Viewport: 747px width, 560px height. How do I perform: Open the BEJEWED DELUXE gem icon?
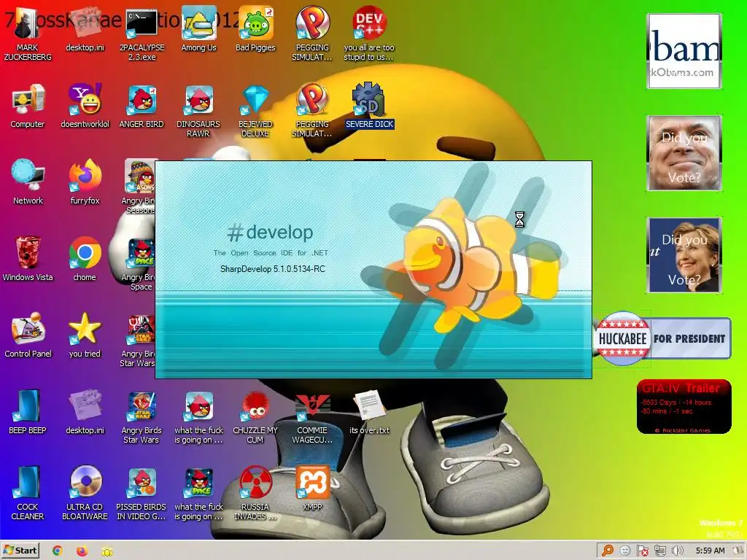pyautogui.click(x=256, y=111)
